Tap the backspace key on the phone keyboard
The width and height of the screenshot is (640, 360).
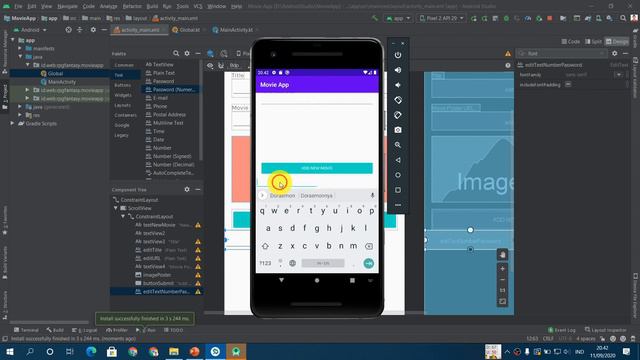(x=368, y=246)
